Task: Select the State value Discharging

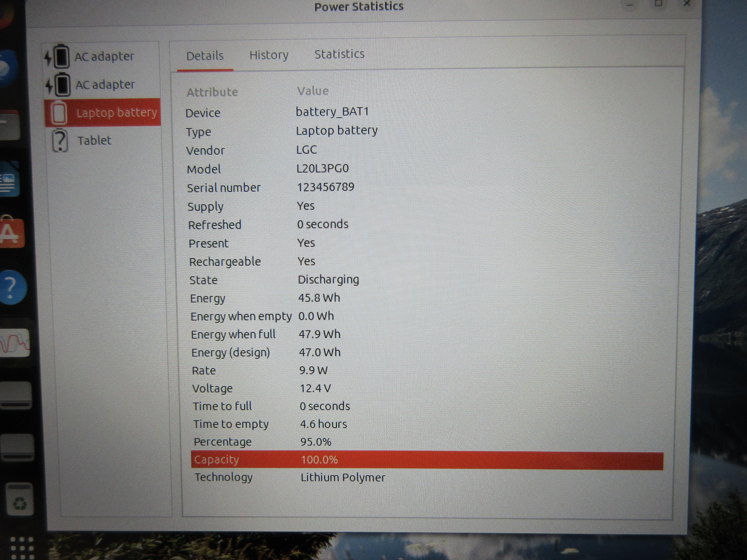Action: pyautogui.click(x=328, y=280)
